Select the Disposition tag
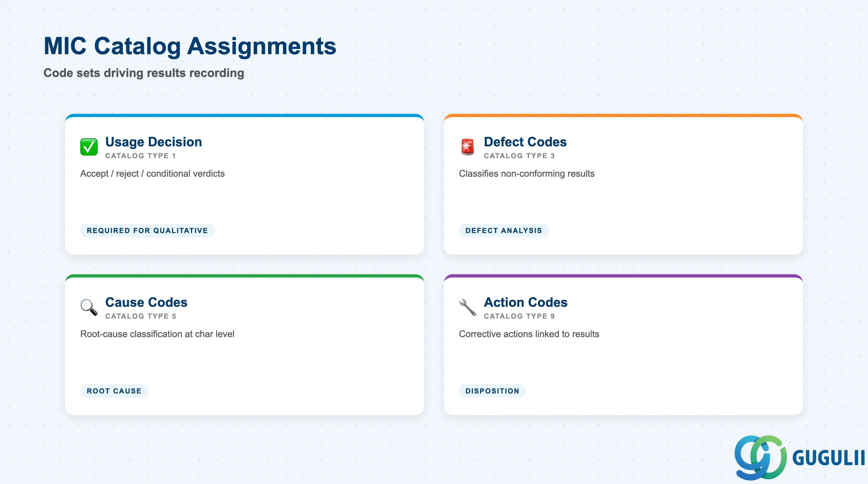The width and height of the screenshot is (868, 484). tap(492, 391)
